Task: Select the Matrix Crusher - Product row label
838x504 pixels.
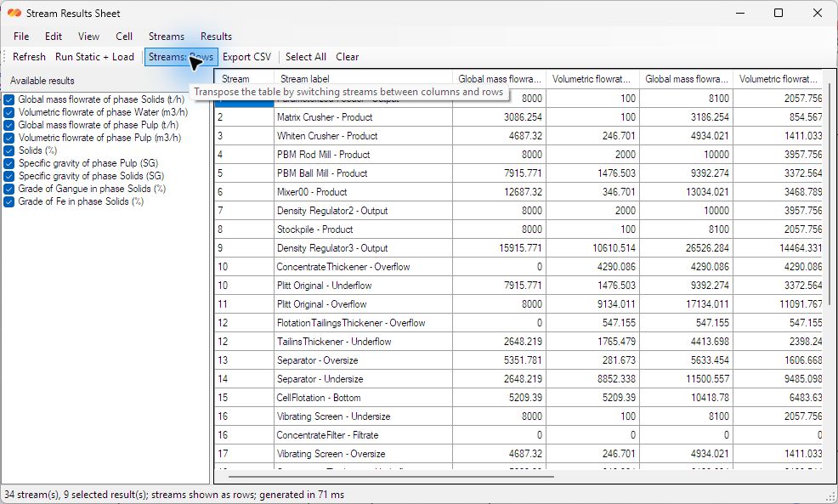Action: tap(363, 117)
